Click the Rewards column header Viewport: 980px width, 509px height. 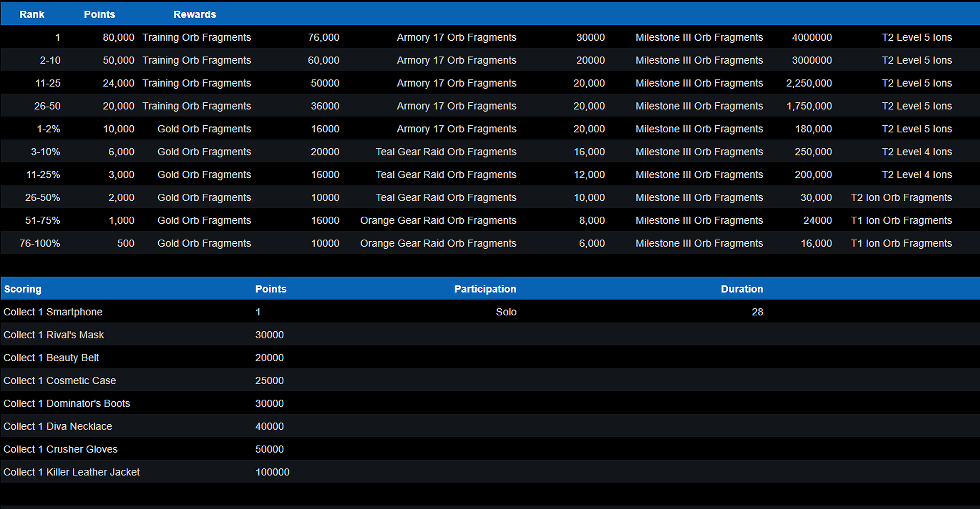pos(194,14)
